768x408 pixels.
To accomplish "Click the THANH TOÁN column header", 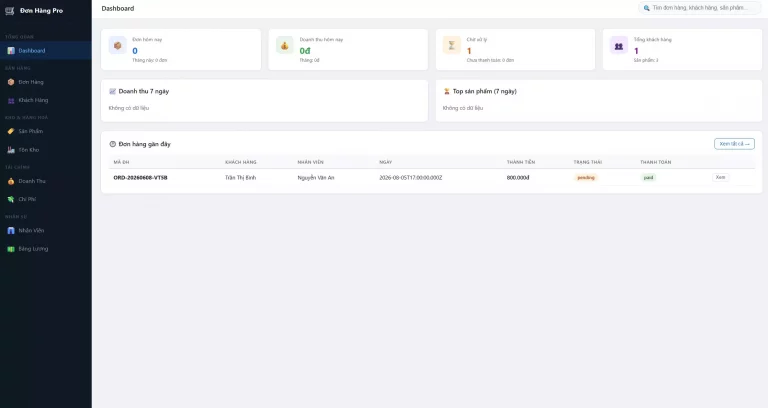I will [655, 162].
